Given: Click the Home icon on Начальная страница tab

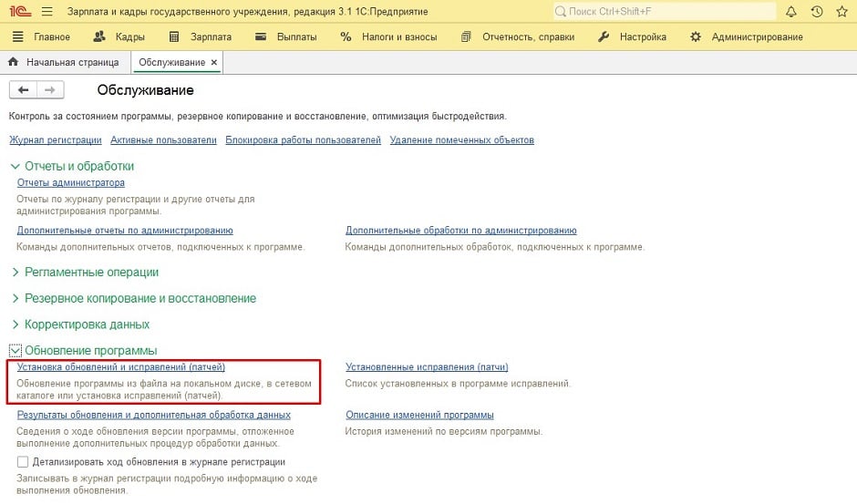Looking at the screenshot, I should point(13,62).
